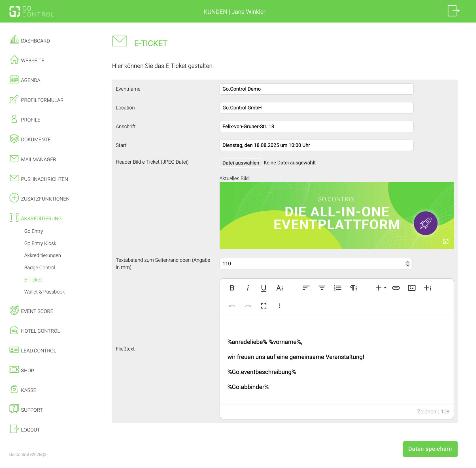Insert a link in editor
The width and height of the screenshot is (476, 468).
click(396, 288)
